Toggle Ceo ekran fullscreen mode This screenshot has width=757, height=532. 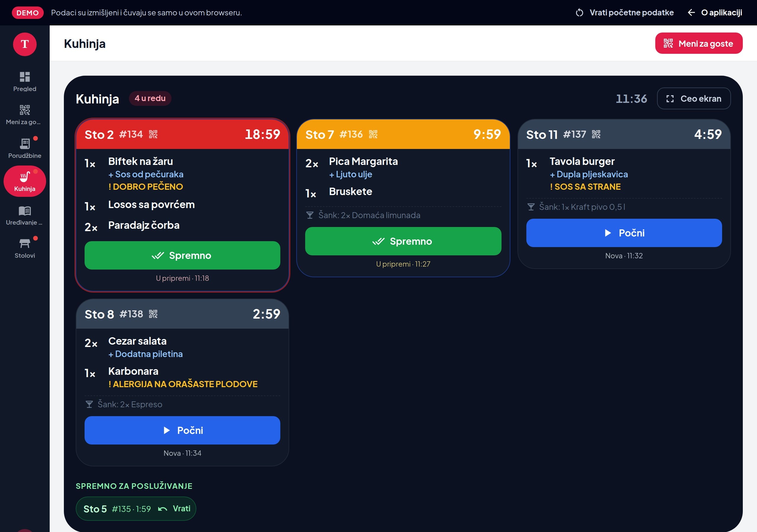tap(694, 98)
